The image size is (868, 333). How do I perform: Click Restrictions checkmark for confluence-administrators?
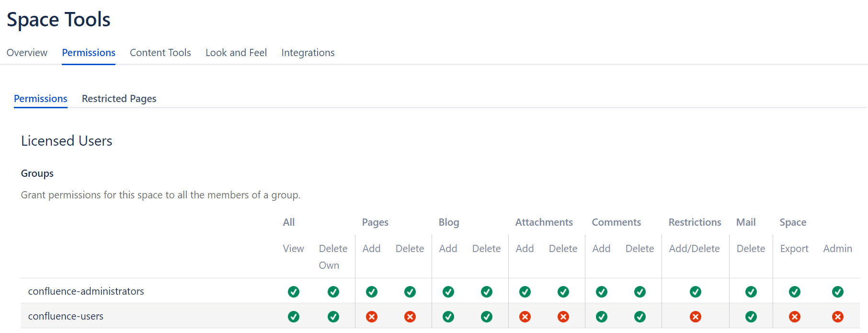pos(696,292)
